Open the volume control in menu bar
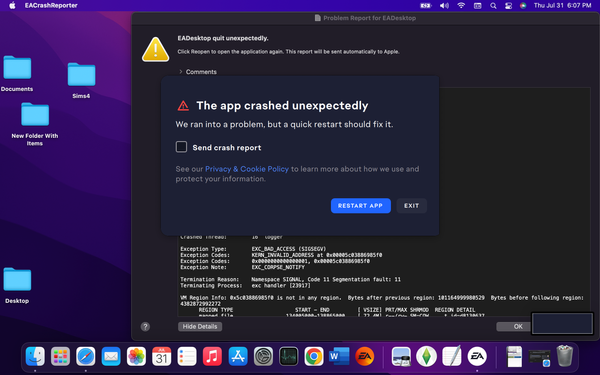 [444, 5]
